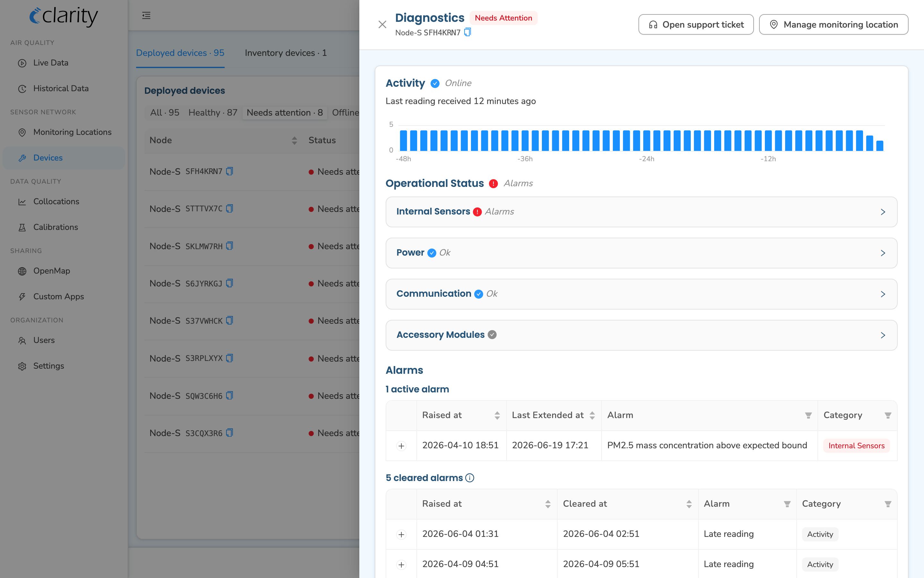Screen dimensions: 924x578
Task: Open Settings page
Action: [64, 366]
